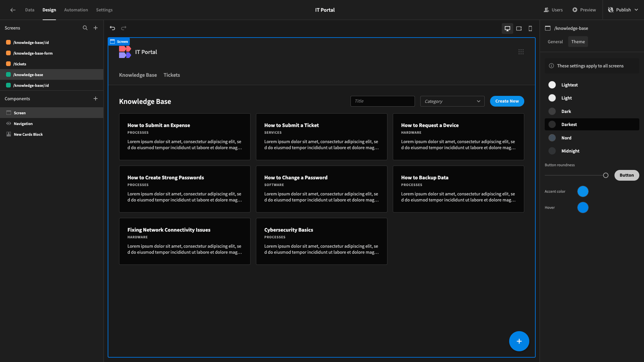
Task: Click the redo arrow
Action: (x=124, y=28)
